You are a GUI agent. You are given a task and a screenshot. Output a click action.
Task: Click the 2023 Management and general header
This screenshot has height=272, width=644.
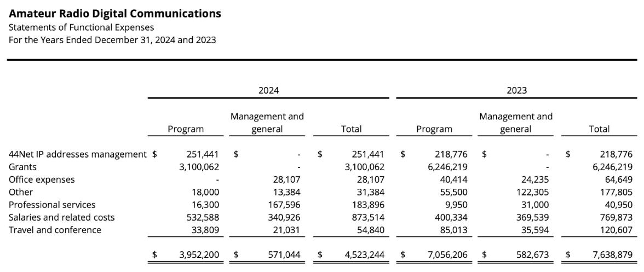tap(516, 123)
